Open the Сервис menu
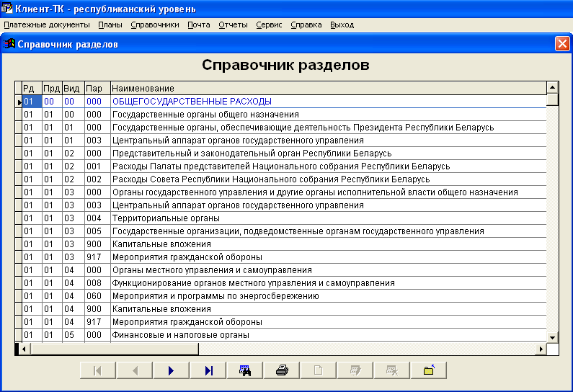This screenshot has height=392, width=573. 269,24
